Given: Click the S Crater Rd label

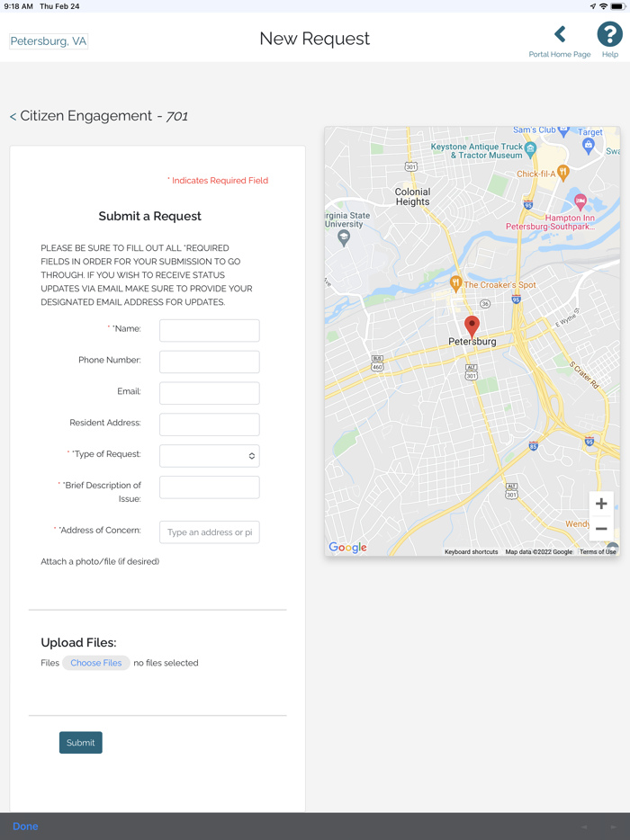Looking at the screenshot, I should click(x=584, y=375).
